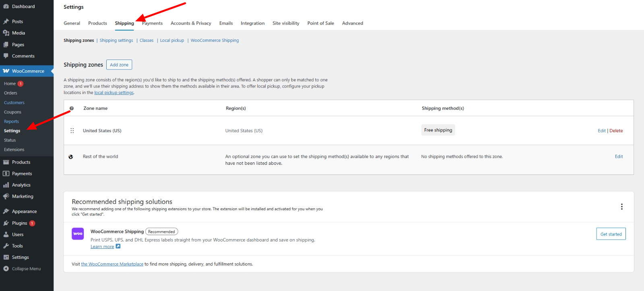
Task: Click the drag handle for United States zone
Action: coord(72,131)
